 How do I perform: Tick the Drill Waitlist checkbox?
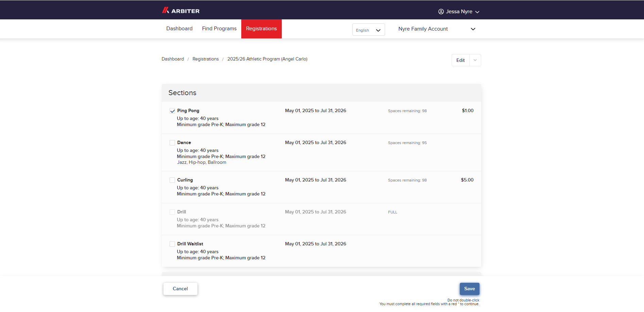pos(172,244)
